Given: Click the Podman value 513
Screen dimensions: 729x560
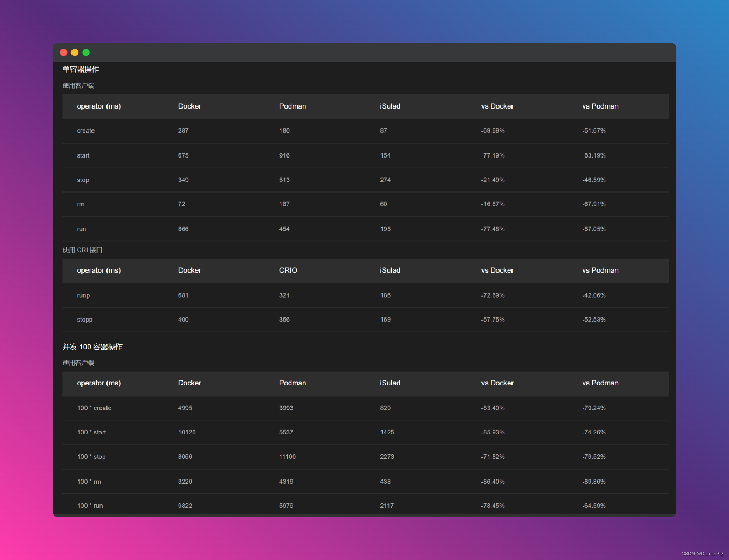Looking at the screenshot, I should click(284, 180).
